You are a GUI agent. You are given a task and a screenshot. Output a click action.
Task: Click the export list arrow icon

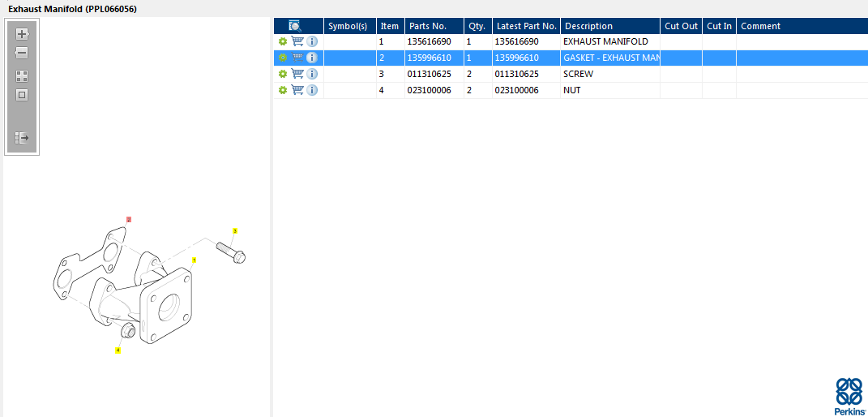pos(22,138)
